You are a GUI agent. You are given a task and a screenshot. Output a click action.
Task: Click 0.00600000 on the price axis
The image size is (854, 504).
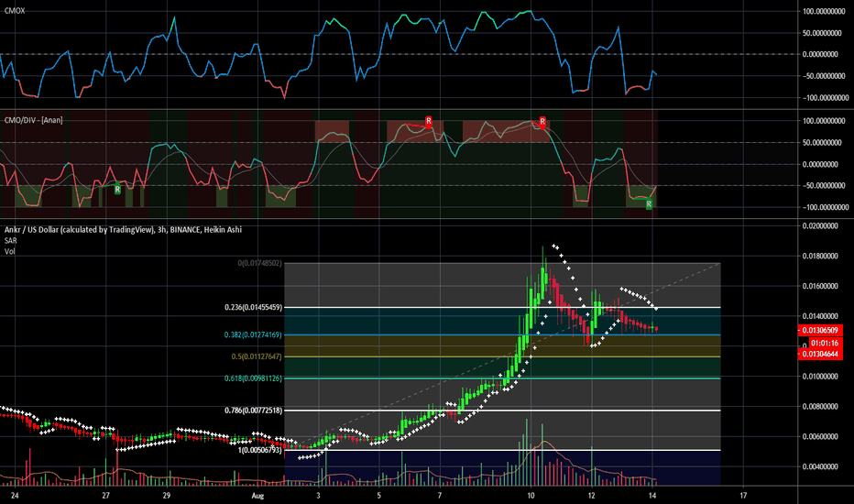click(x=820, y=436)
